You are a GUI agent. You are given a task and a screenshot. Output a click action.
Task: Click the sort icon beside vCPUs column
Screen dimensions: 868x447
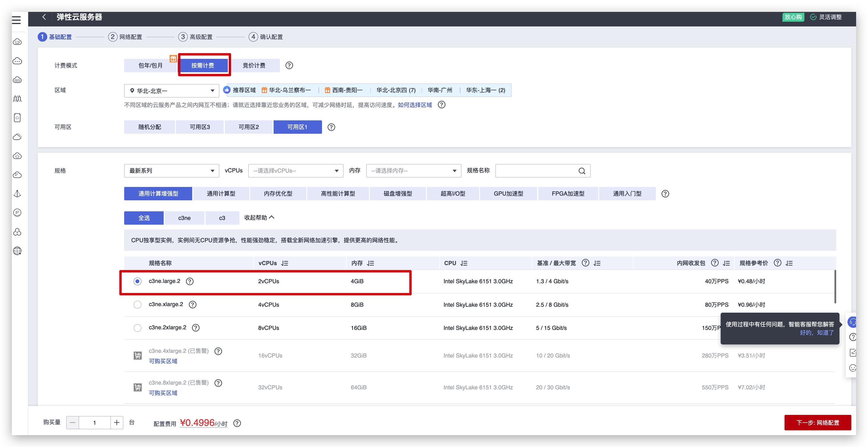(x=285, y=263)
